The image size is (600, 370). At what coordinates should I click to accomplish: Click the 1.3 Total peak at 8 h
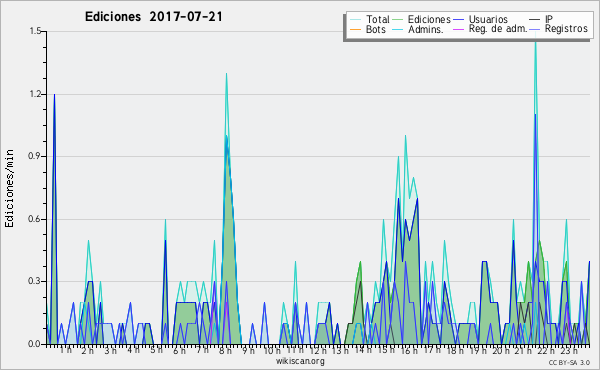click(227, 75)
